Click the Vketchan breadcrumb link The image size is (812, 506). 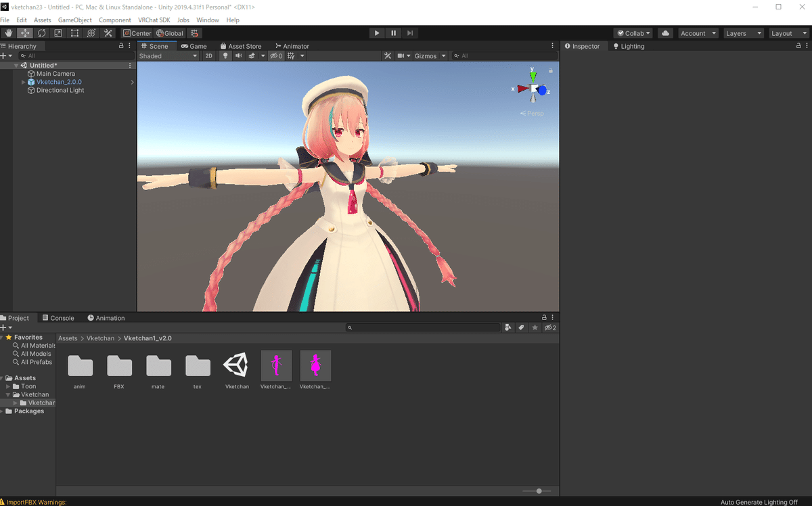pos(100,338)
